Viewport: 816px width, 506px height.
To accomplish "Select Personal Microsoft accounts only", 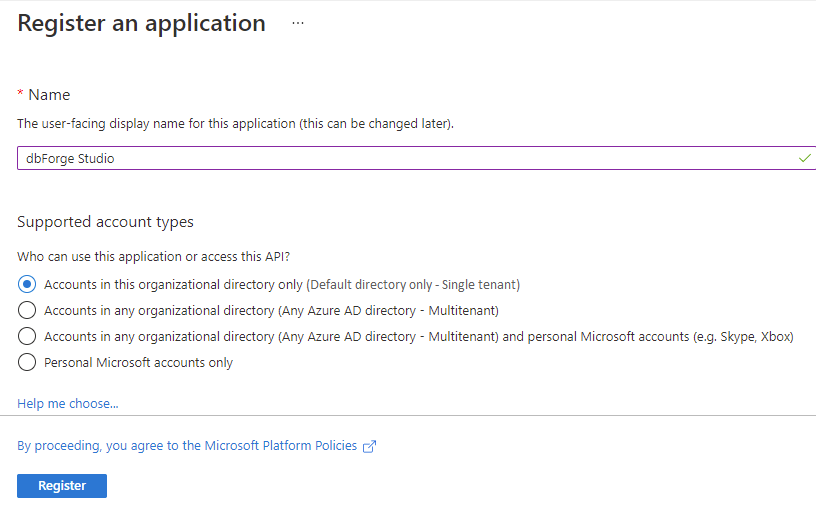I will [27, 362].
